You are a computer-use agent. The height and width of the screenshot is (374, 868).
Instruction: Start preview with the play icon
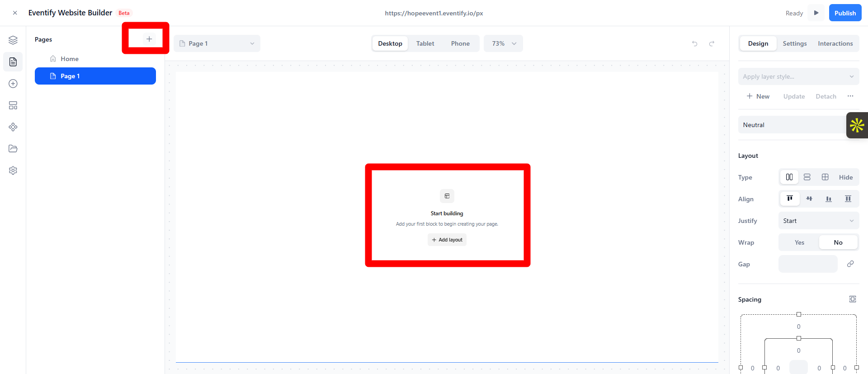[x=816, y=13]
